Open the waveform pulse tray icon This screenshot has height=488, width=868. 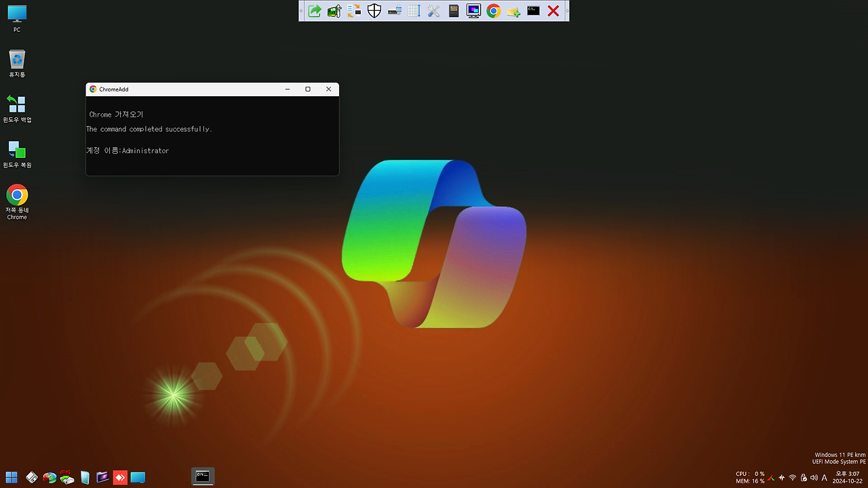[x=782, y=478]
